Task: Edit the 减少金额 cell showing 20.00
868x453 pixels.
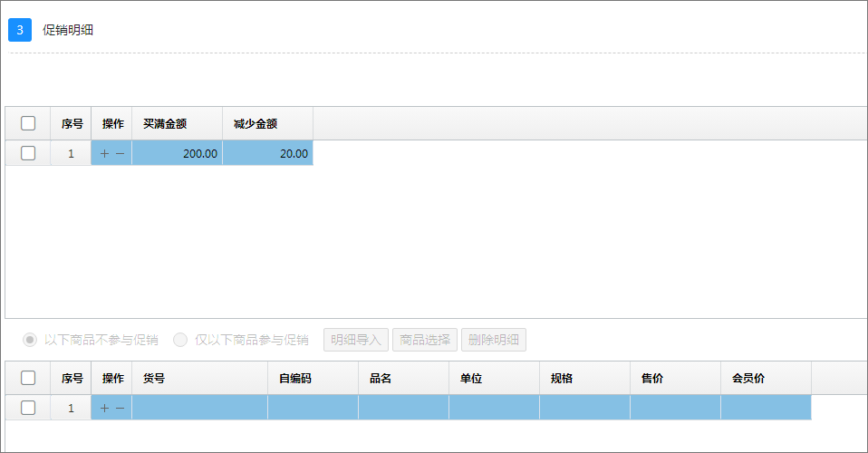Action: click(268, 153)
